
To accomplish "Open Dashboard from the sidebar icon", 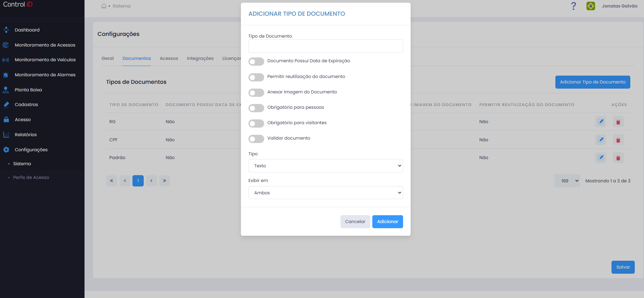I will click(x=6, y=30).
